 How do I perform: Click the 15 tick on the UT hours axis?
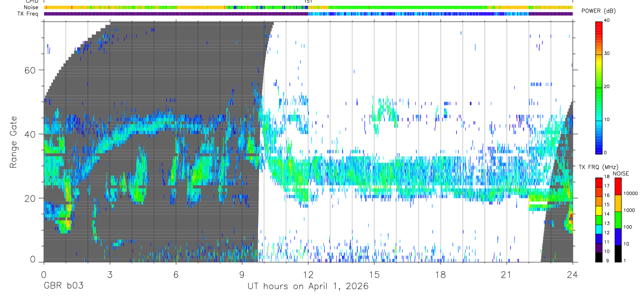click(374, 274)
